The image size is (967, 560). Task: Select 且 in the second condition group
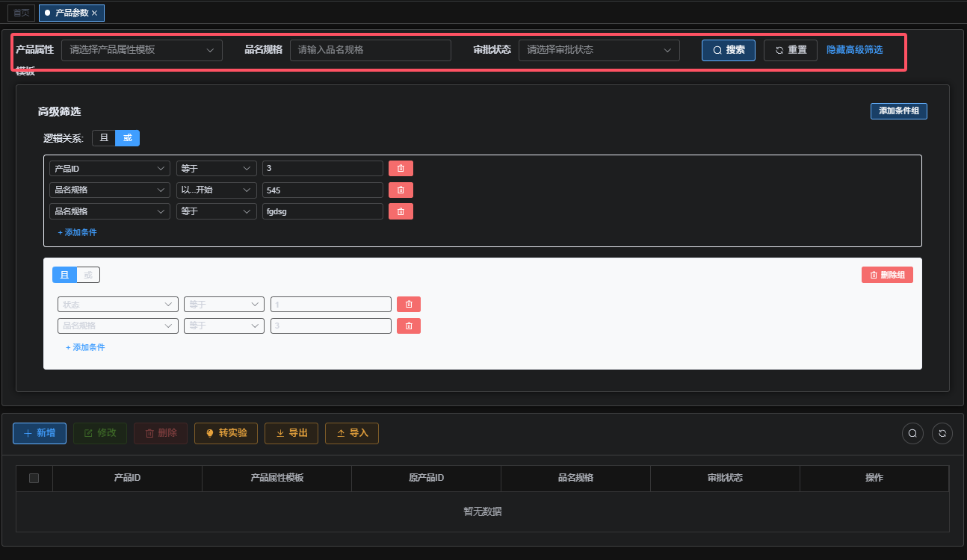tap(64, 275)
